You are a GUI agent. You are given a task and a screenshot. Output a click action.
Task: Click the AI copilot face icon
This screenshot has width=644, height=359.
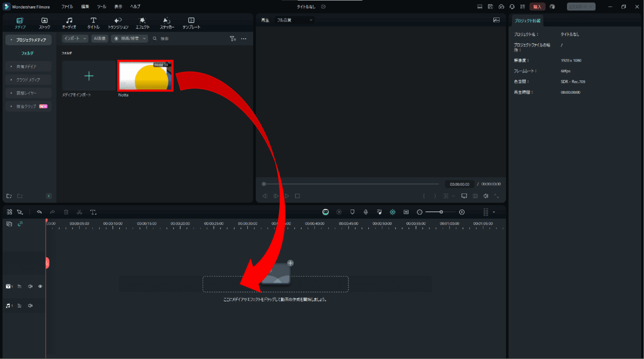click(325, 212)
